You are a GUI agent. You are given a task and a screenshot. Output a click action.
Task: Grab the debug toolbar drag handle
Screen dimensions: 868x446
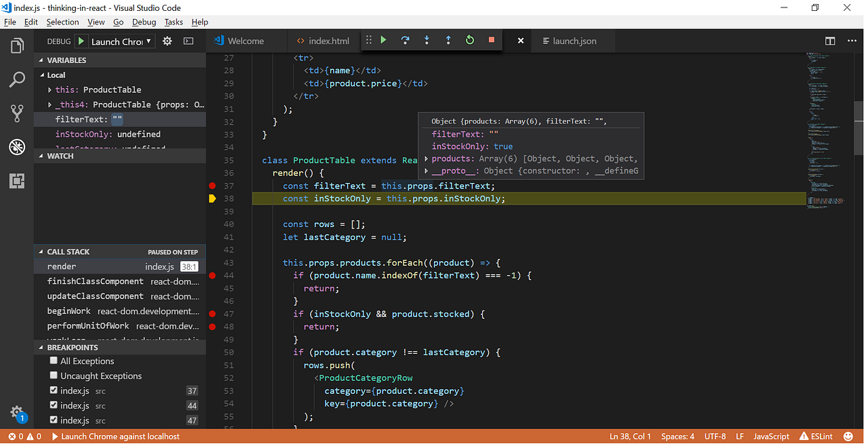(x=369, y=40)
